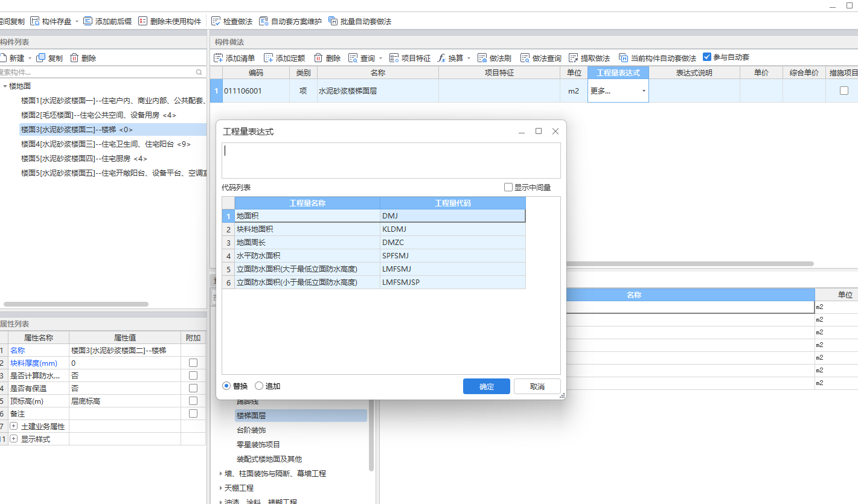Collapse the 楼地面 tree node
This screenshot has height=504, width=858.
5,86
